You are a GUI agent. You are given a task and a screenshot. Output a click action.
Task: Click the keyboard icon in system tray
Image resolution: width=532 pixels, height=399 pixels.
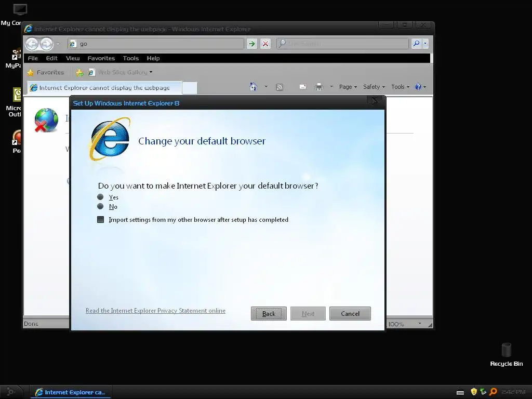point(460,392)
